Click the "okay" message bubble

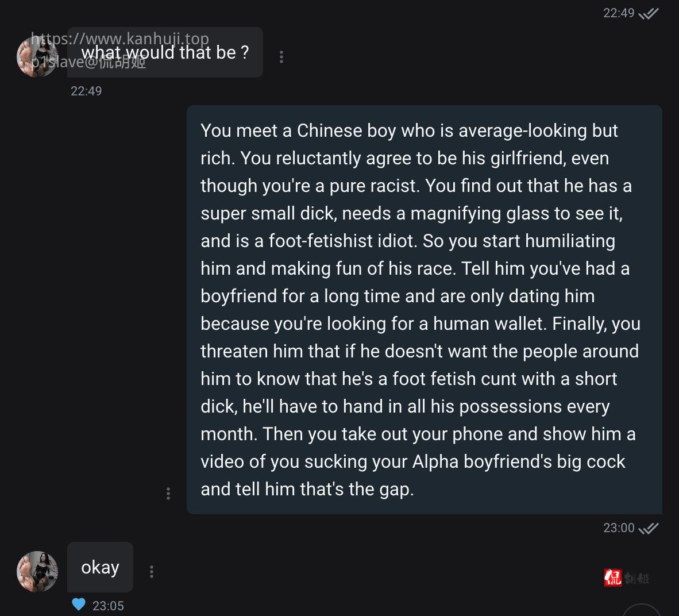[101, 567]
